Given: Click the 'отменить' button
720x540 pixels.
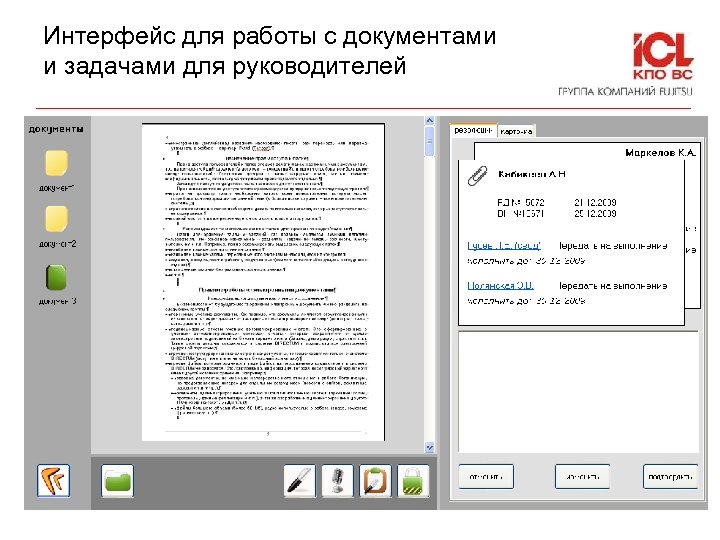Looking at the screenshot, I should tap(486, 477).
